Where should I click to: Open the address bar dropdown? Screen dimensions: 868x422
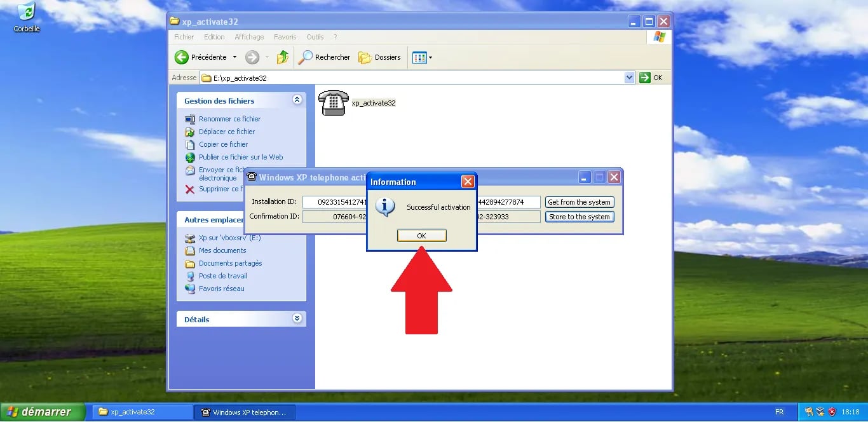coord(628,77)
